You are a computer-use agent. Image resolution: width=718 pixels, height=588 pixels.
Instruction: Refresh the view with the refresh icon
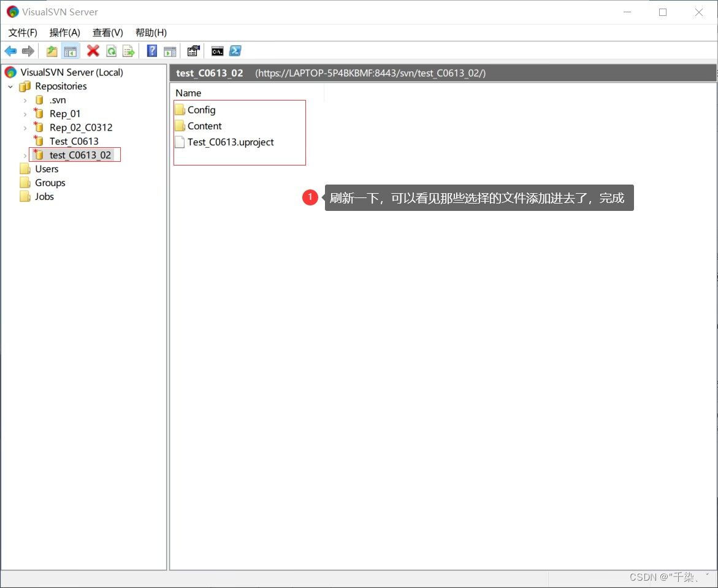click(x=111, y=50)
